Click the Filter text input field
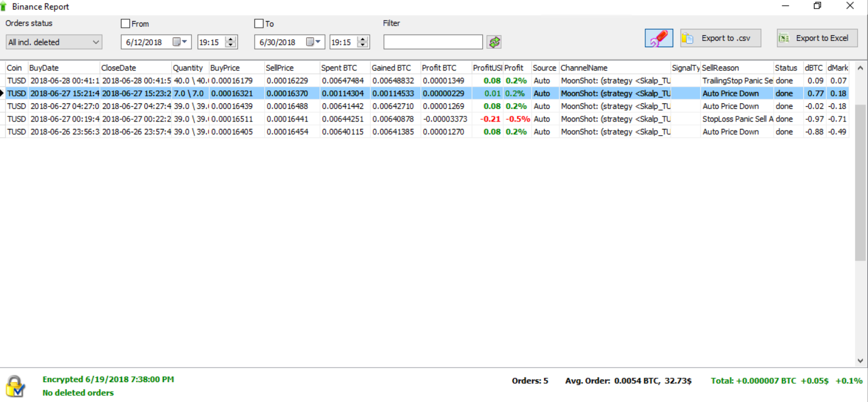Viewport: 868px width, 402px height. [x=433, y=42]
